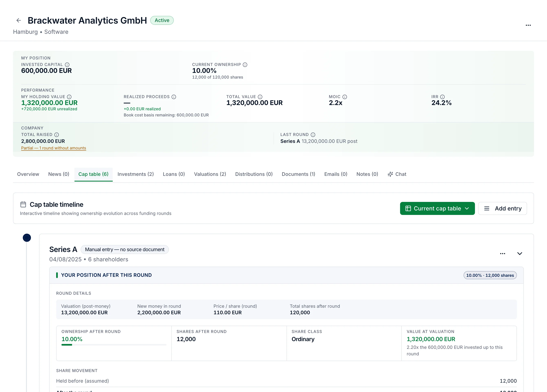Screen dimensions: 547x392
Task: Open the Series A entry options menu
Action: point(503,254)
